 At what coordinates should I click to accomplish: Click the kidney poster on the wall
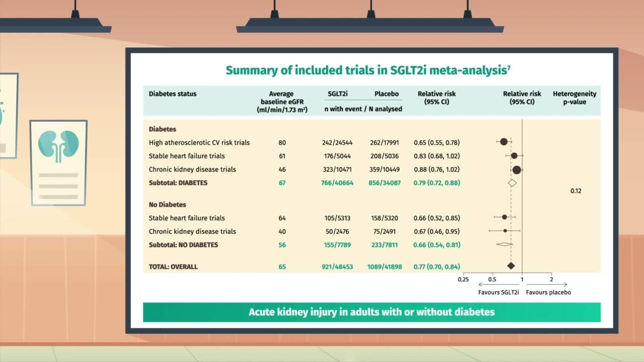tap(58, 162)
